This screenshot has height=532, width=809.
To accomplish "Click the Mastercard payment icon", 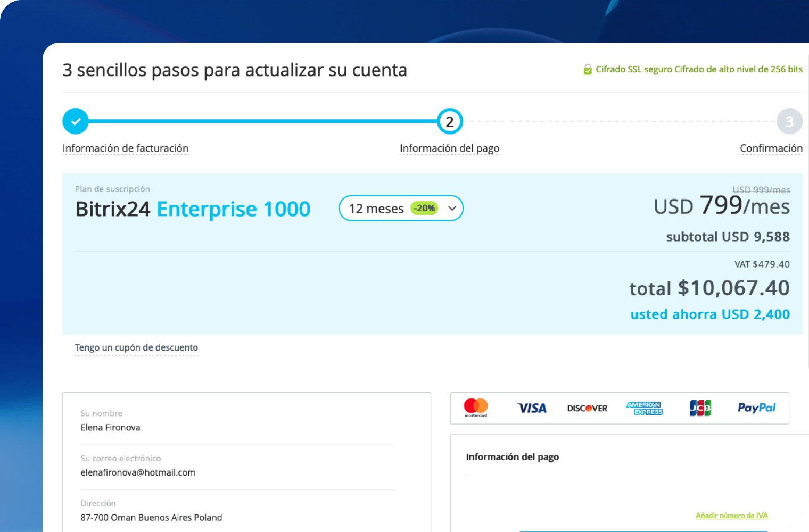I will [475, 408].
